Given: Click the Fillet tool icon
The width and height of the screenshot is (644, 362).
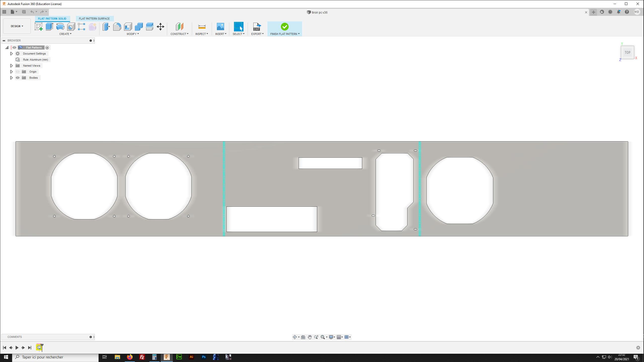Looking at the screenshot, I should [117, 27].
